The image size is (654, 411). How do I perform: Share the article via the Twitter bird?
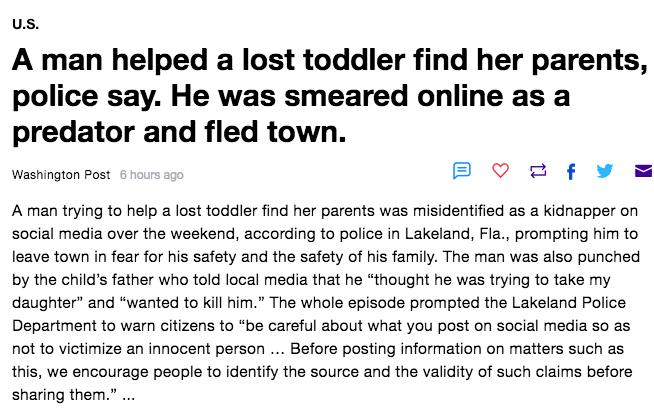pyautogui.click(x=604, y=171)
